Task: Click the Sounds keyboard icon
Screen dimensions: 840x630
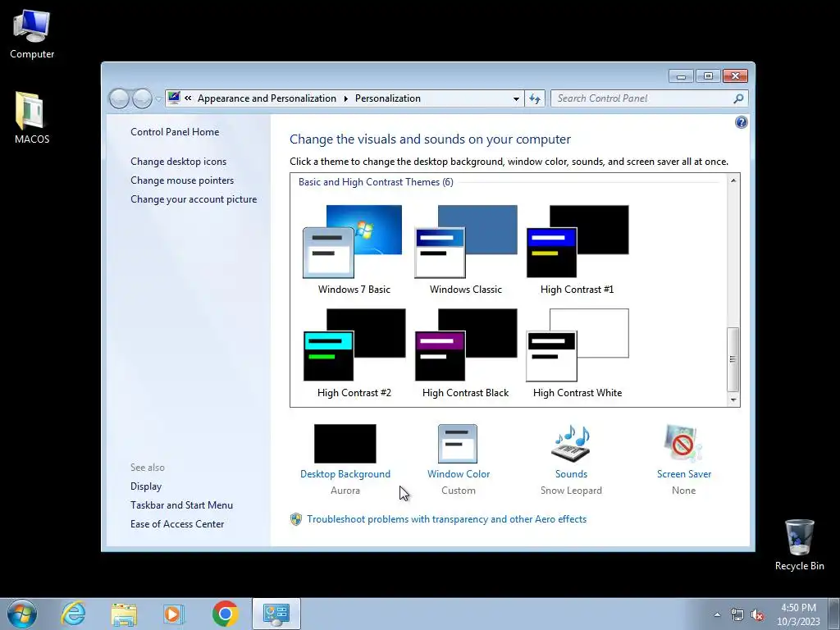Action: tap(571, 444)
